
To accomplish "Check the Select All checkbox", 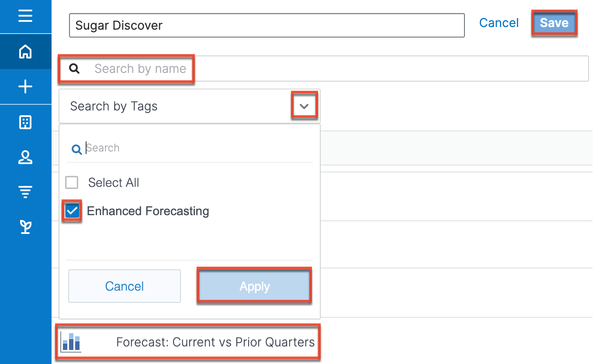I will point(72,182).
